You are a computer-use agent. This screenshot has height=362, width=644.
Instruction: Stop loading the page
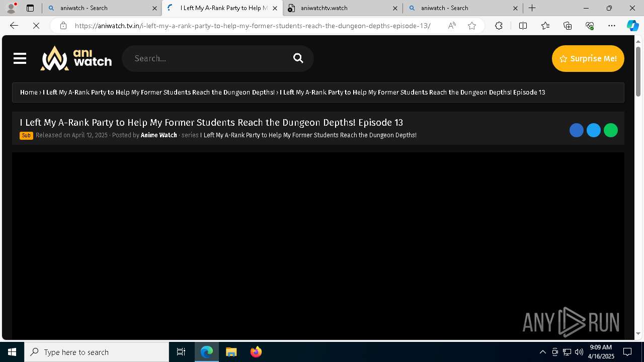(36, 26)
